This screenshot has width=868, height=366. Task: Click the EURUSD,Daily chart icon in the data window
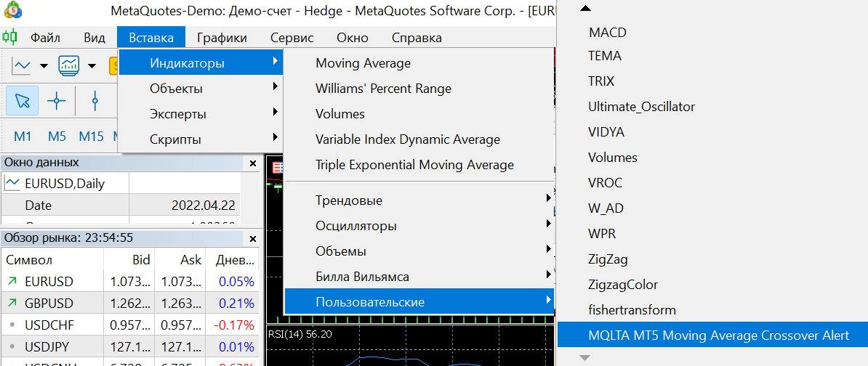11,184
